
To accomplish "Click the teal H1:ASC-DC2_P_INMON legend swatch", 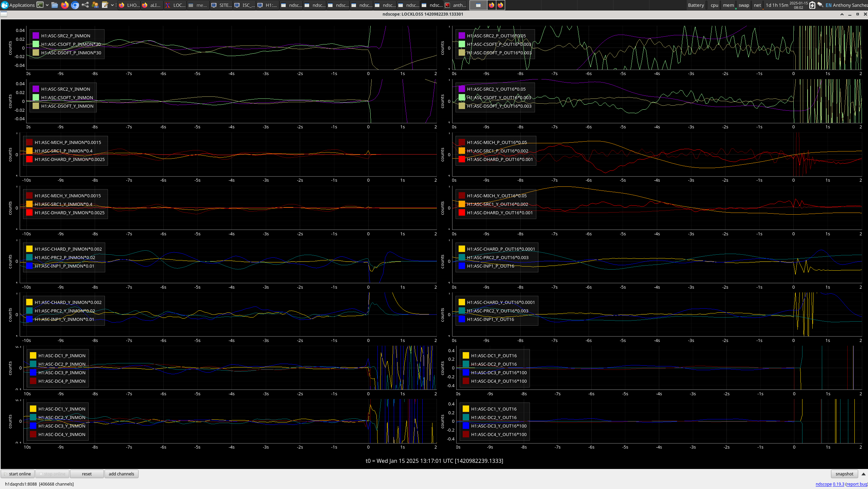I will (x=33, y=364).
